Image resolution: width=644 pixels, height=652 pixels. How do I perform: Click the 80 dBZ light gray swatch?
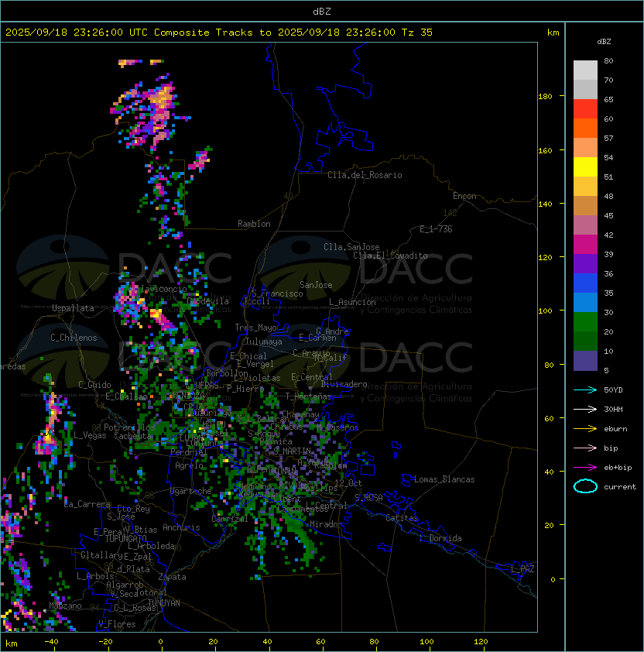tap(585, 70)
